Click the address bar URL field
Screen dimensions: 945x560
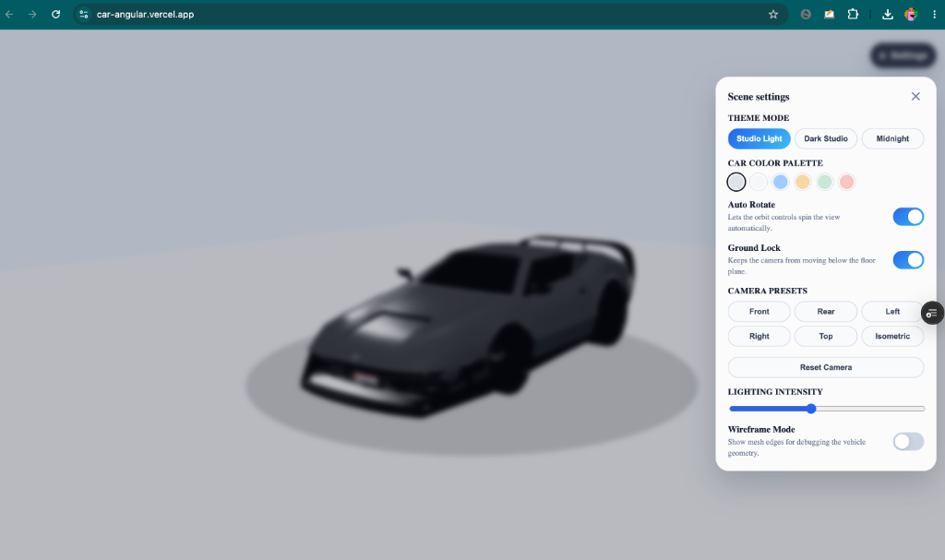pos(428,15)
